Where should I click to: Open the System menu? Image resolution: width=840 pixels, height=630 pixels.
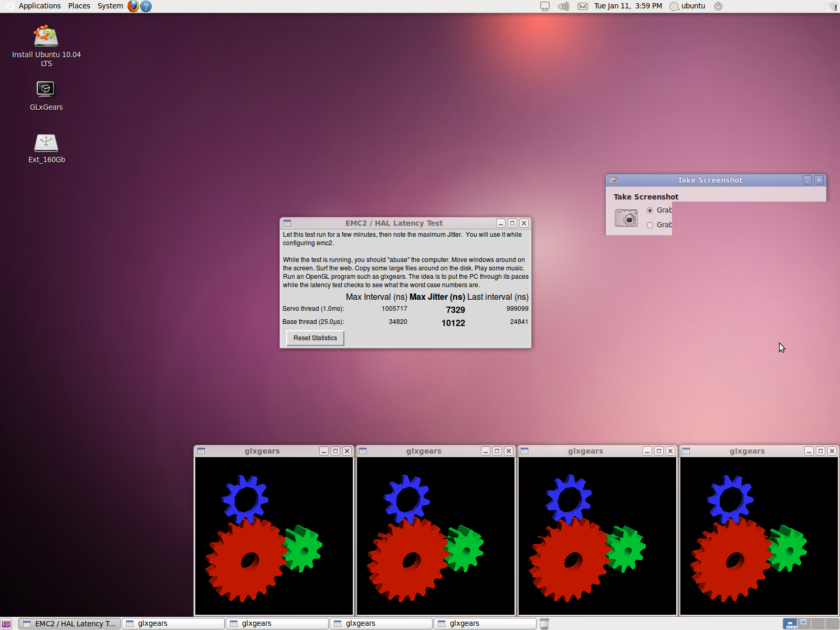click(110, 6)
